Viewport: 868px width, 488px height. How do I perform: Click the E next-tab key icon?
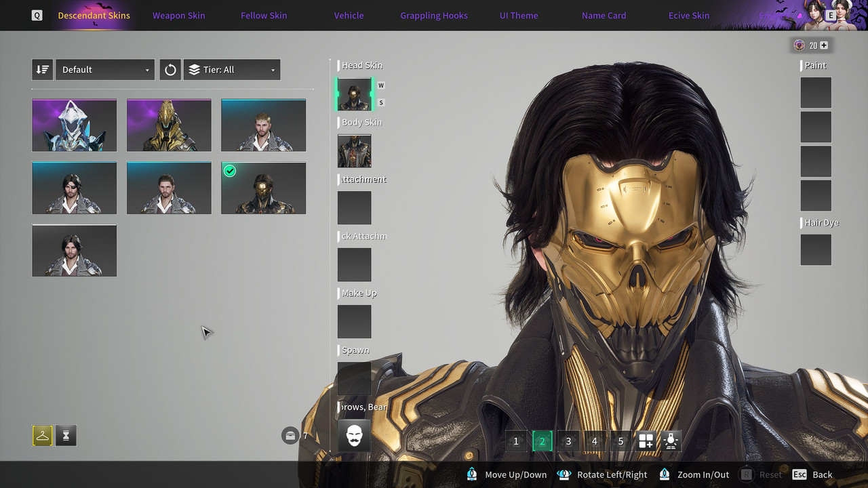[x=830, y=15]
